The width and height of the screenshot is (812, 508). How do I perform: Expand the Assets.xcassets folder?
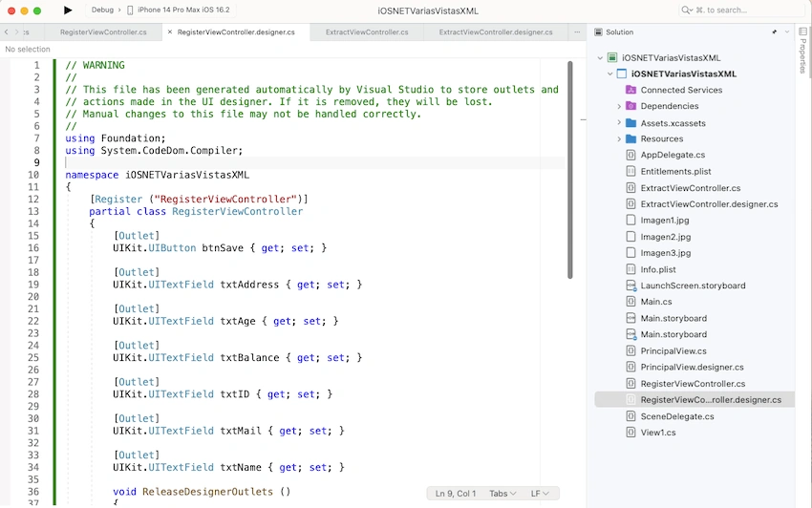click(x=619, y=123)
